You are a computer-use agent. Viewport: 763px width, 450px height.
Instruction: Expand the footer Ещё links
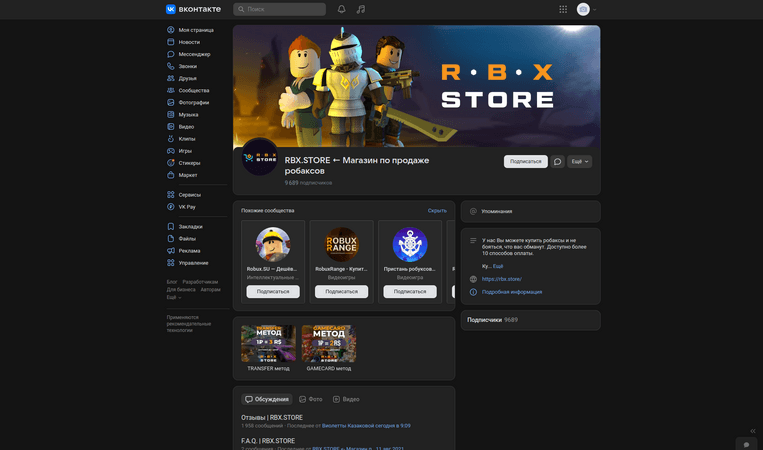tap(174, 297)
